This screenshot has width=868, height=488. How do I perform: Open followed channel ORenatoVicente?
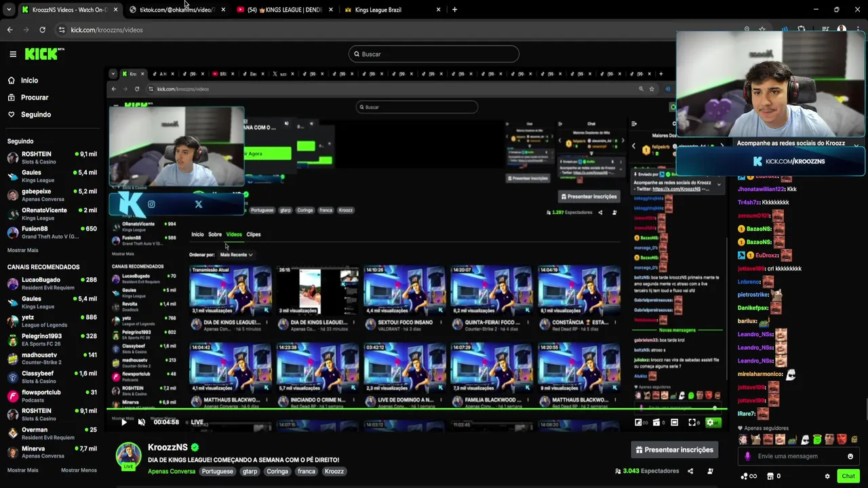(x=52, y=214)
